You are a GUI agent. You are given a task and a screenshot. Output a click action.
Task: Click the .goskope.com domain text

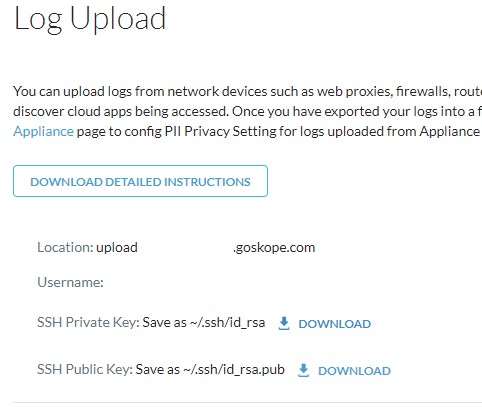click(274, 248)
